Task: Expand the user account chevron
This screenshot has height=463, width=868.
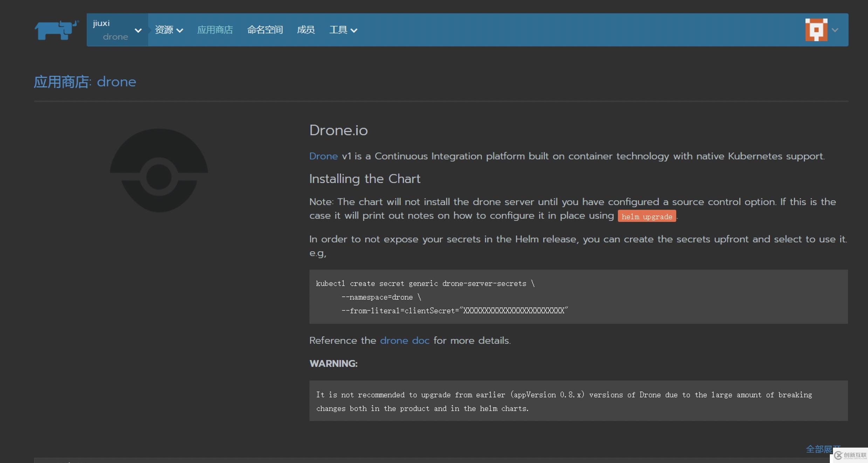Action: click(835, 30)
